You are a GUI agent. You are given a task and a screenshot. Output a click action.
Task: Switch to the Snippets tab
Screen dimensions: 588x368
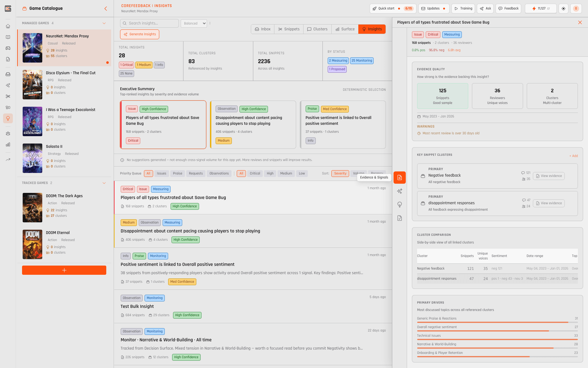point(289,29)
